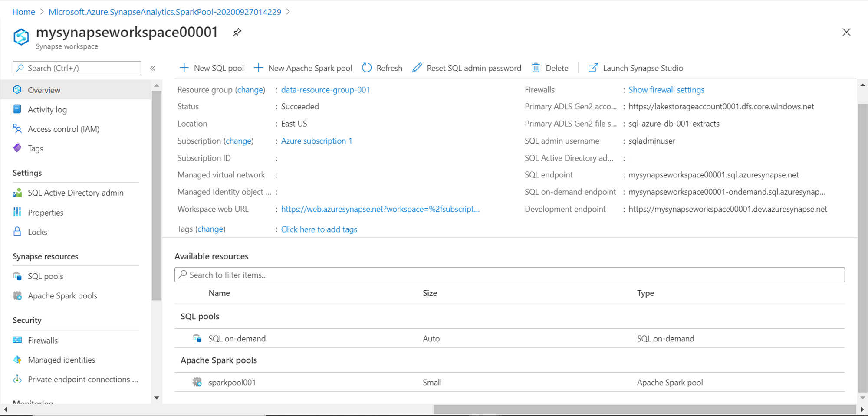The height and width of the screenshot is (416, 868).
Task: Click the SQL on-demand pool icon
Action: [197, 338]
